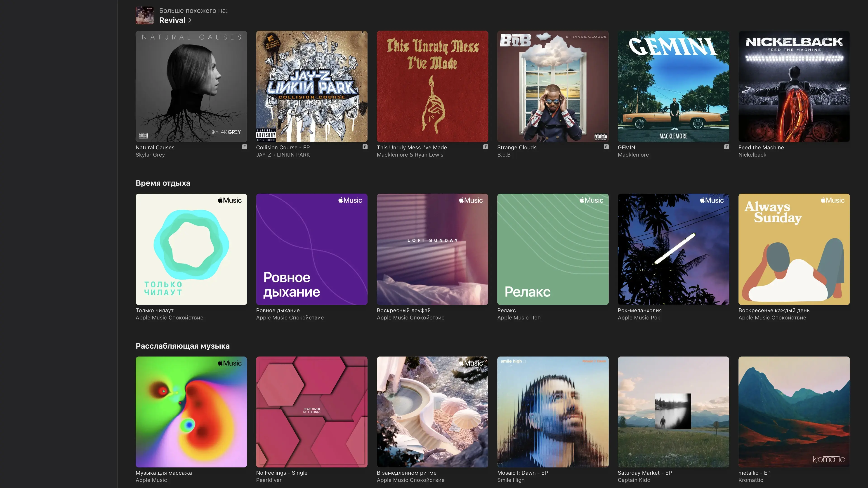The width and height of the screenshot is (868, 488).
Task: Click the small Revival album icon
Action: point(145,16)
